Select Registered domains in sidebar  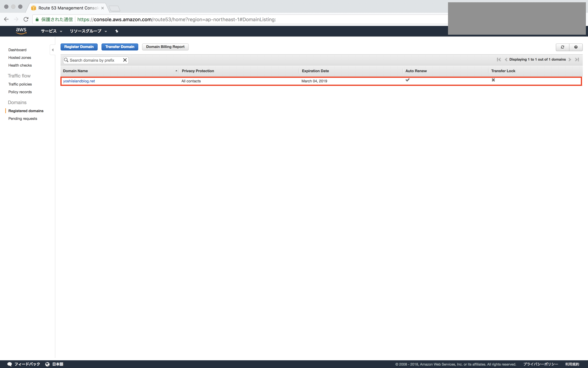pyautogui.click(x=26, y=111)
